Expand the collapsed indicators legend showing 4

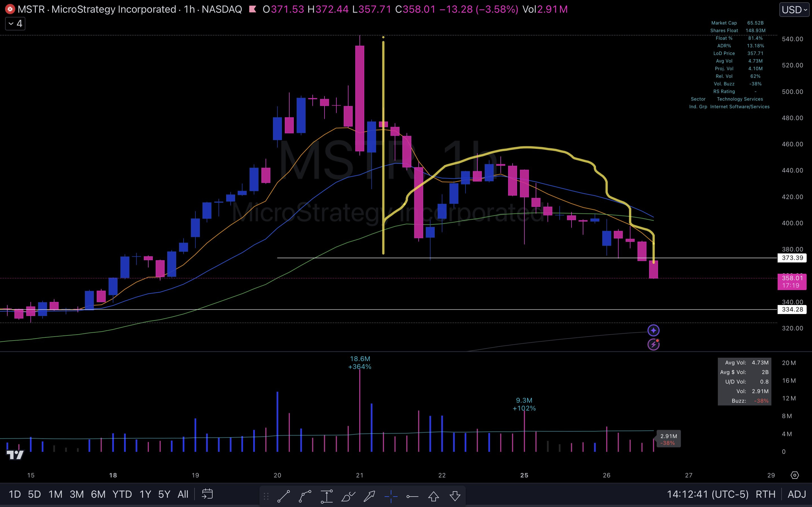[15, 24]
